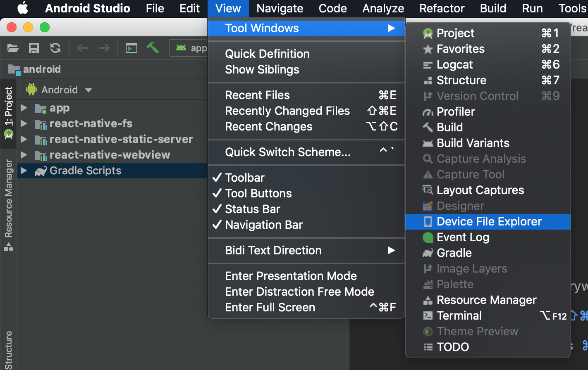Choose Enter Distraction Free Mode
The image size is (588, 370).
pos(306,292)
